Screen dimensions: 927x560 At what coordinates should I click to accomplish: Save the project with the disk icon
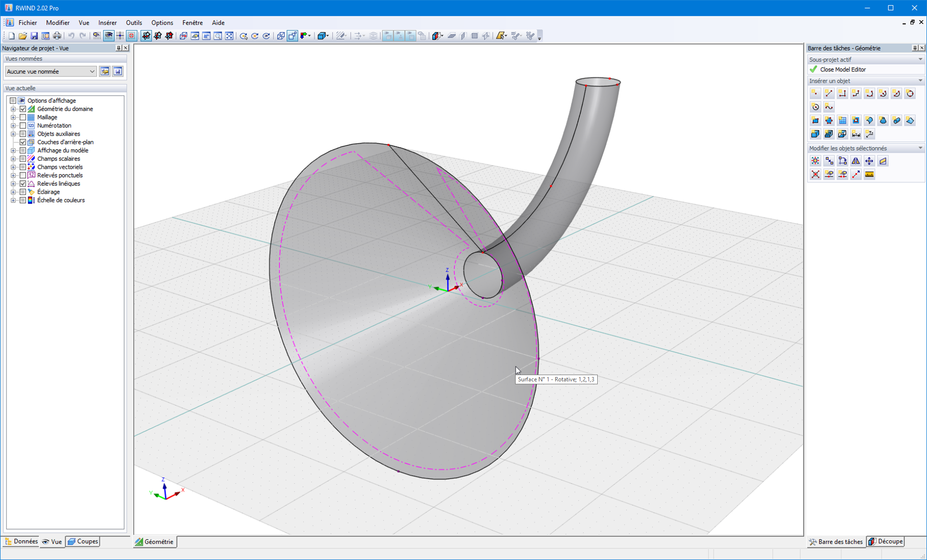pyautogui.click(x=34, y=36)
